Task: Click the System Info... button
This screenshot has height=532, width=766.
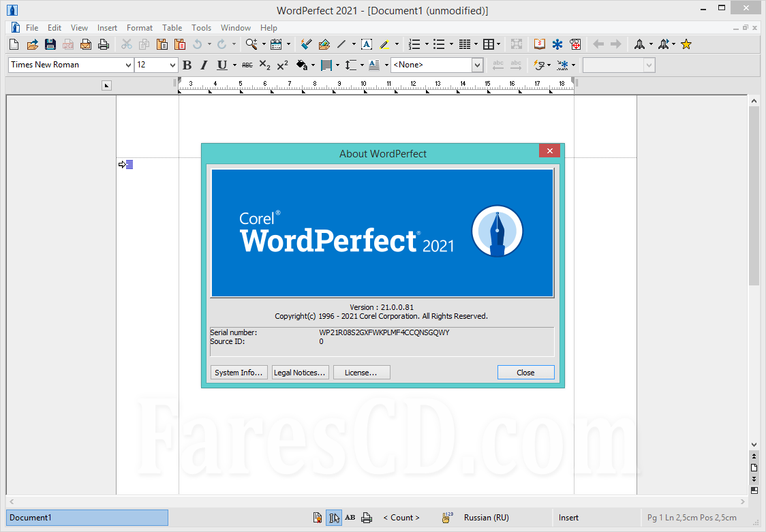Action: tap(239, 373)
